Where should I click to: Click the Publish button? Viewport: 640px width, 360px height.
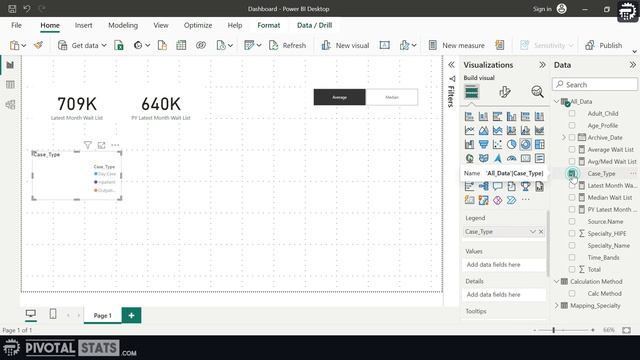point(604,45)
